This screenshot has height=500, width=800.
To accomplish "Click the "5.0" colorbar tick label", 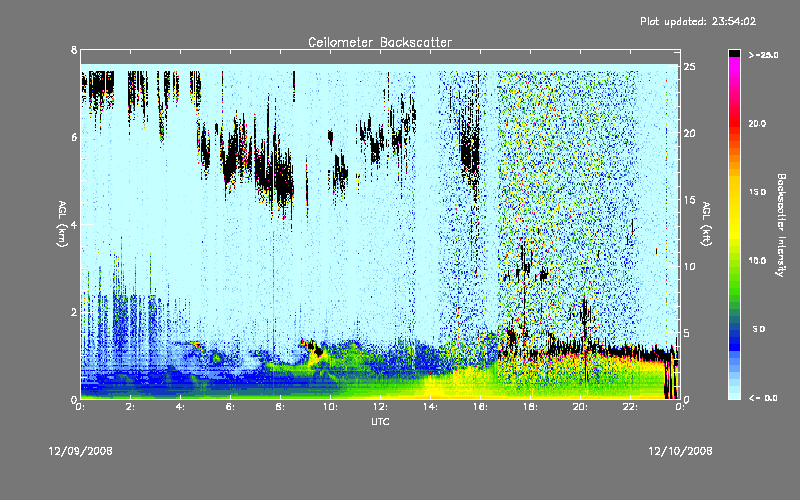I will pyautogui.click(x=759, y=329).
